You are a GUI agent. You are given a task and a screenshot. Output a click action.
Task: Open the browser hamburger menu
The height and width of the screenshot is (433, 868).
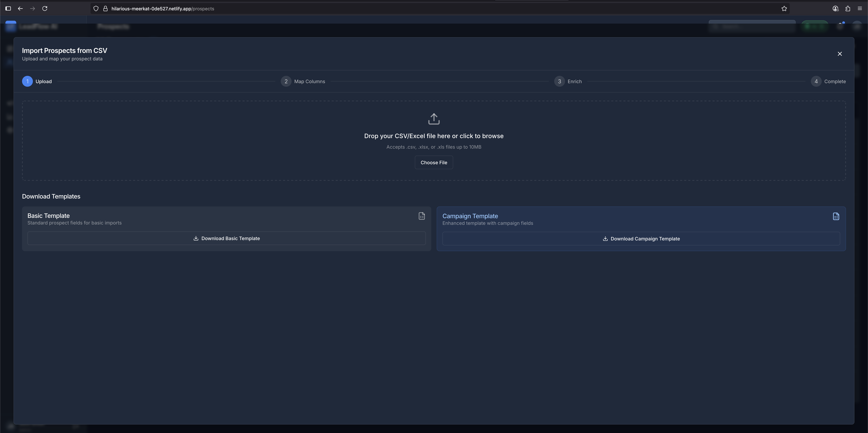point(860,9)
